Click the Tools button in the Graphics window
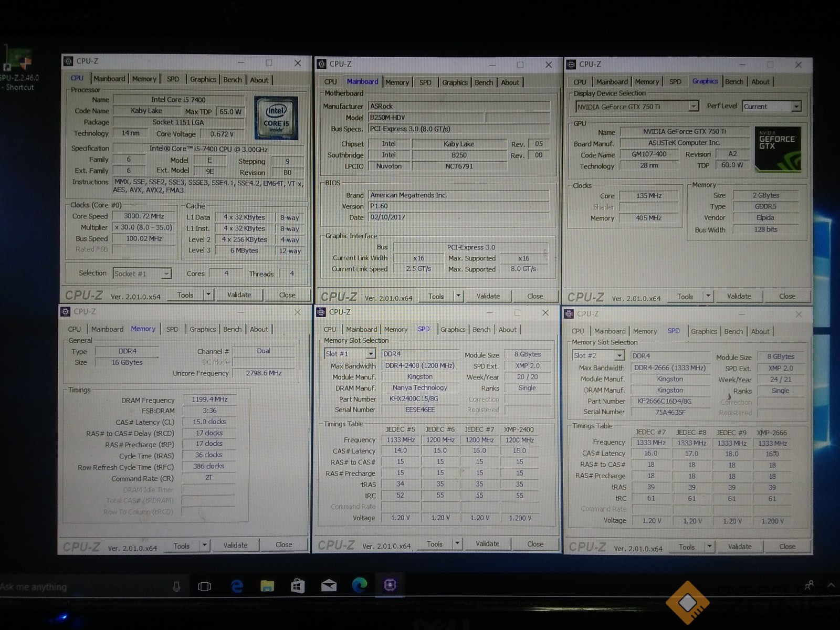 (x=685, y=297)
